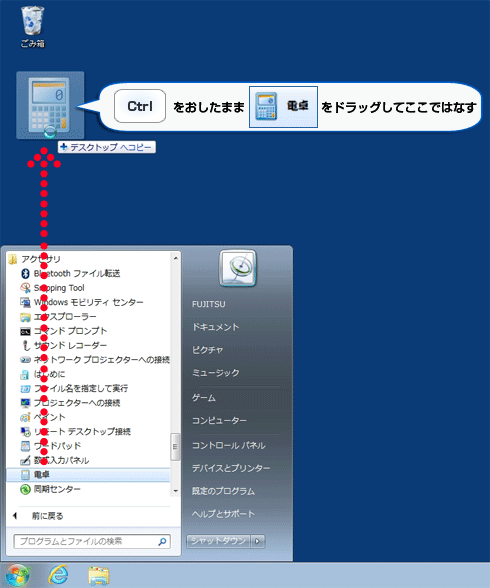
Task: Click the シャットダウン button
Action: click(218, 541)
